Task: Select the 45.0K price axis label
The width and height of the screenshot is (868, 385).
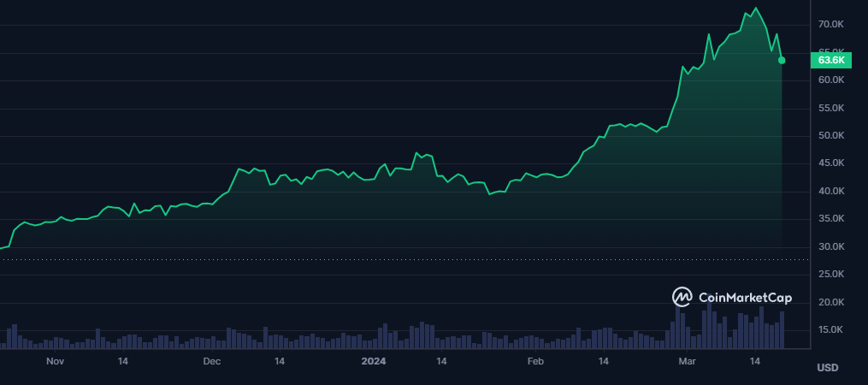Action: [831, 164]
